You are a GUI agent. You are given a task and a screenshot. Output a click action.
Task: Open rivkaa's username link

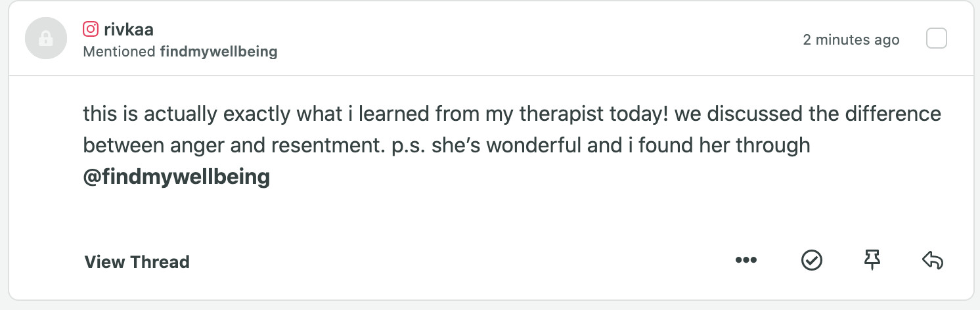click(129, 29)
